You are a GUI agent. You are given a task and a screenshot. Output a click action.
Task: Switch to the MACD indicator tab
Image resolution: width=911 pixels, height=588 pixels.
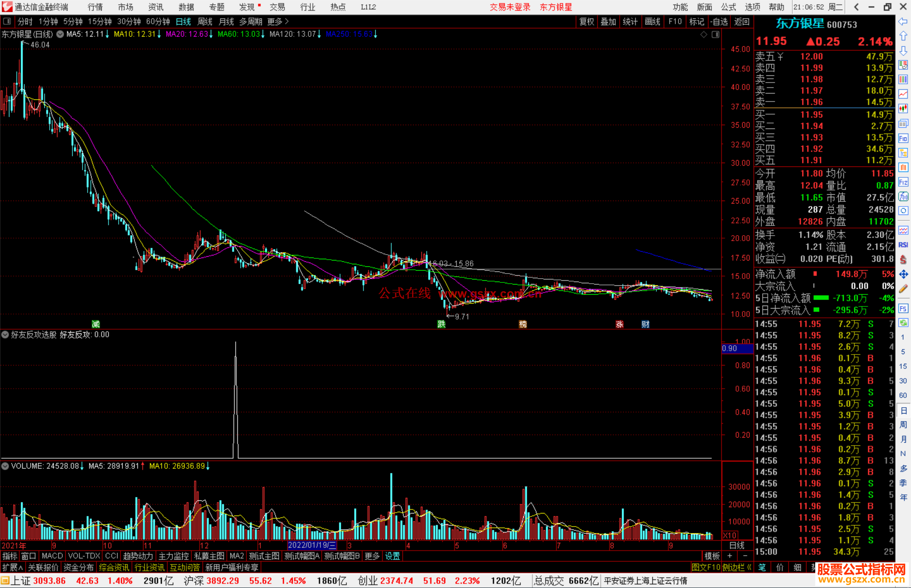tap(52, 556)
